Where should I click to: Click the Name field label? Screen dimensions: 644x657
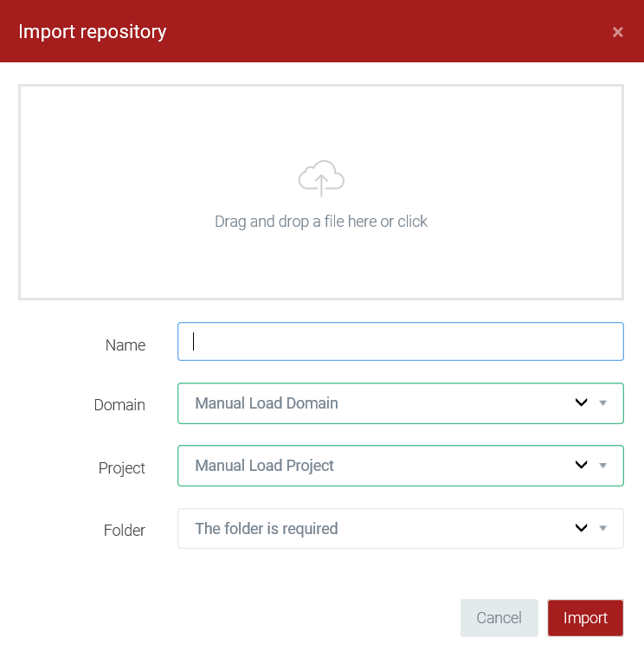tap(126, 345)
